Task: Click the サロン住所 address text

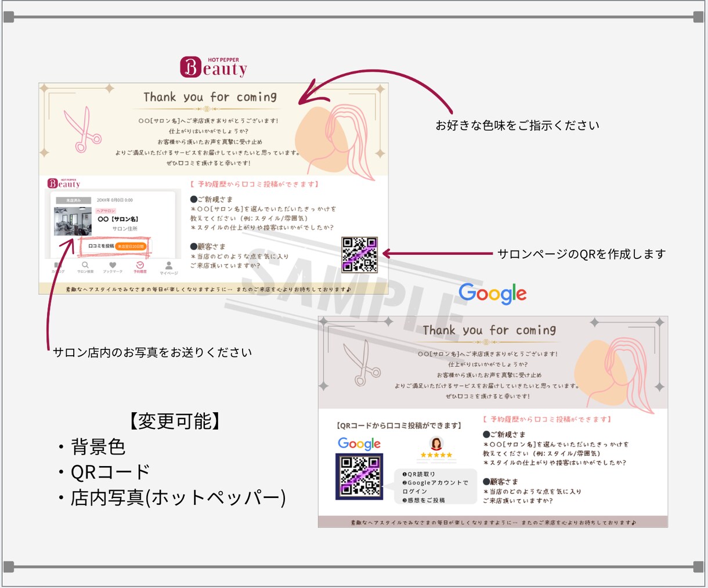Action: tap(125, 229)
